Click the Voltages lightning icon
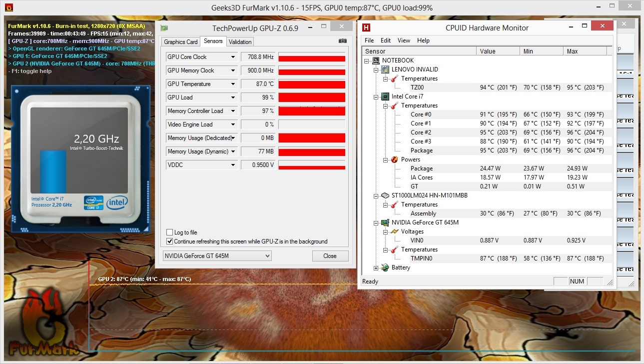Viewport: 644px width, 364px height. coord(394,231)
